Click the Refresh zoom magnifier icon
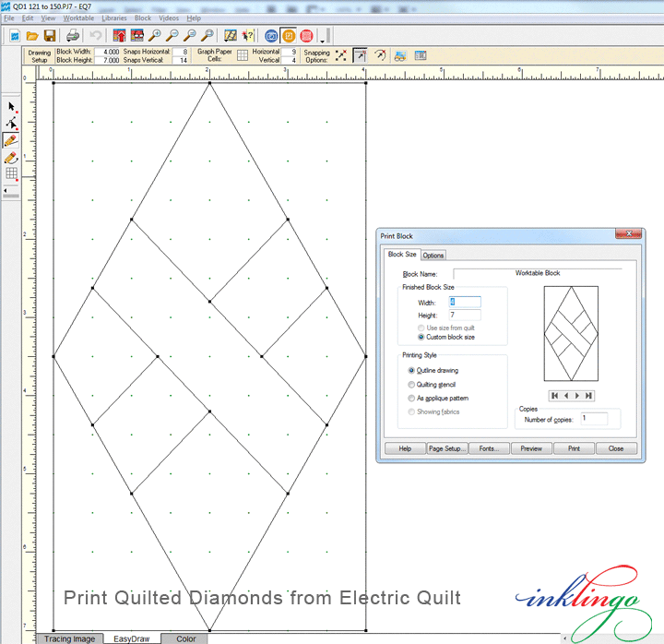This screenshot has width=664, height=644. click(x=190, y=36)
